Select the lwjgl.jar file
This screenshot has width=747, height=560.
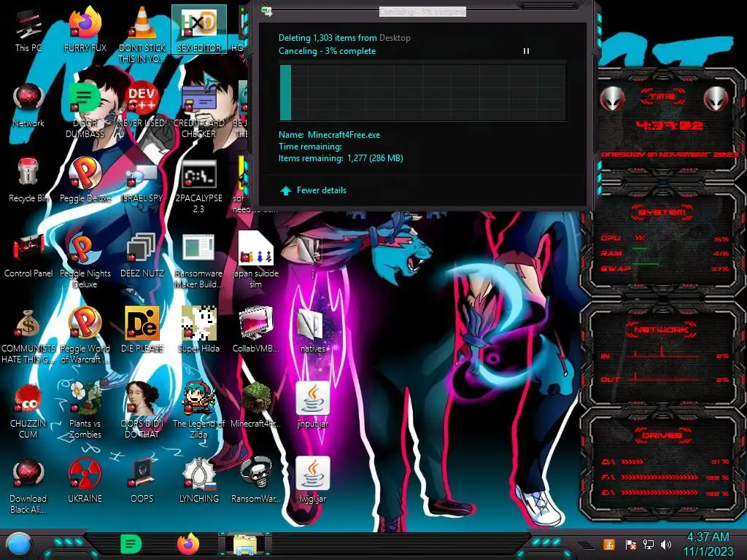click(312, 481)
